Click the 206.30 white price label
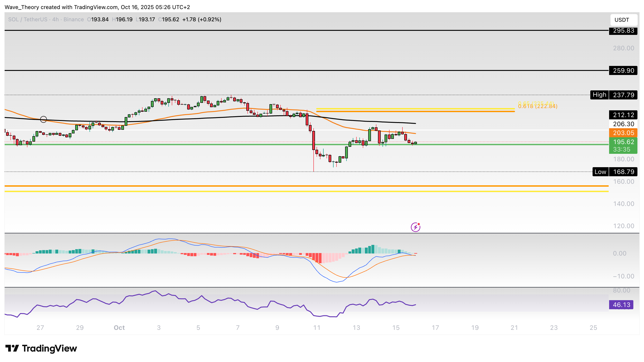 623,124
